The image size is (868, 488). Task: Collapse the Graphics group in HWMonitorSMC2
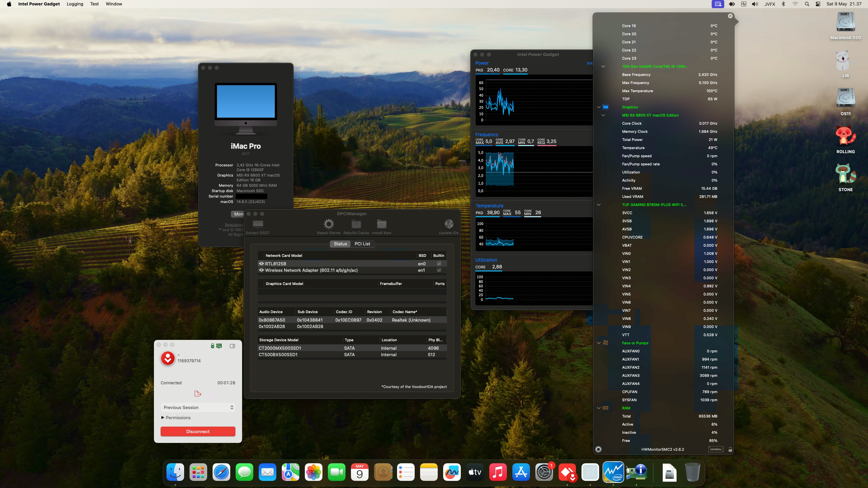click(599, 107)
